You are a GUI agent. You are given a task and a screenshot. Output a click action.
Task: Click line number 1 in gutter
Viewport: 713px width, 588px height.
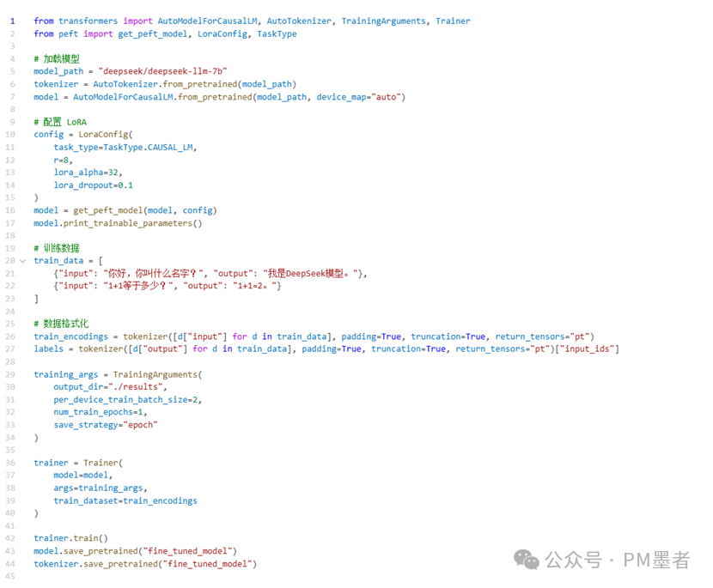[12, 21]
